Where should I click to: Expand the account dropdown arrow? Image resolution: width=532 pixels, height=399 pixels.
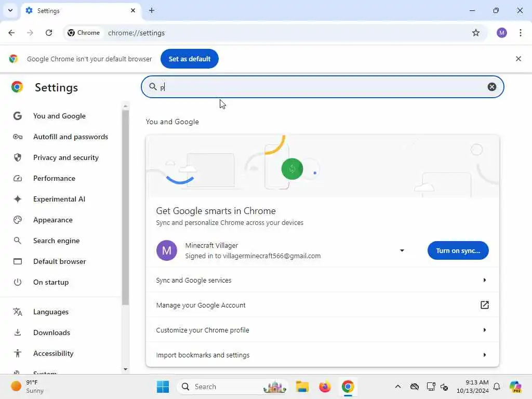click(402, 250)
